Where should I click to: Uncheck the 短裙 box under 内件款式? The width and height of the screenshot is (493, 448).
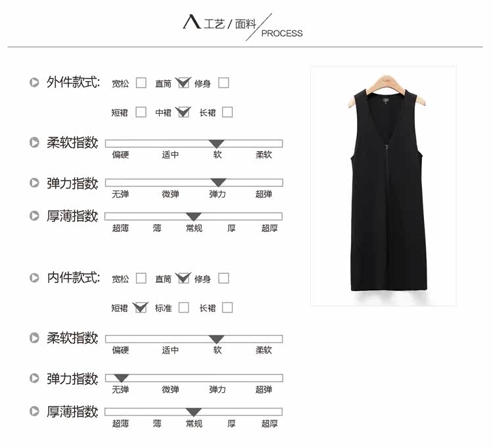tap(141, 307)
